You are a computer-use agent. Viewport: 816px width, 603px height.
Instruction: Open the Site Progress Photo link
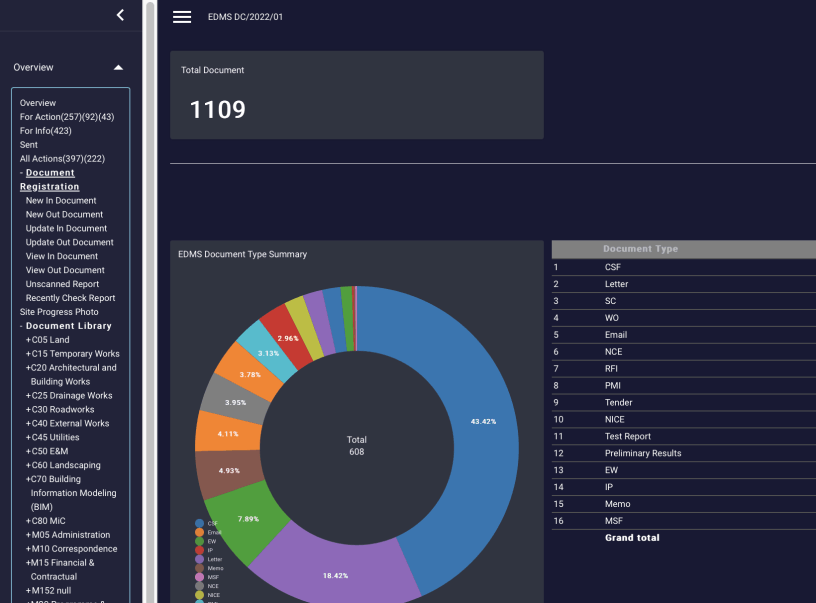pos(59,312)
